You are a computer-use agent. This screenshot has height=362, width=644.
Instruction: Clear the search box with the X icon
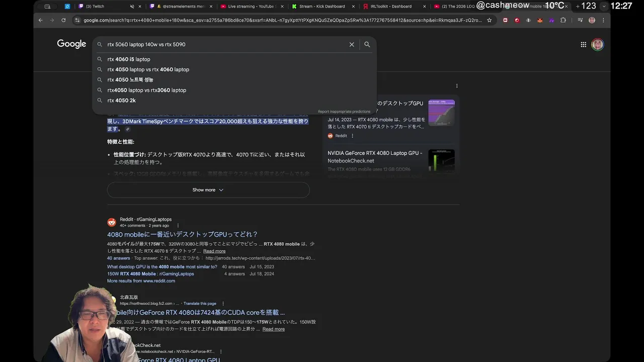coord(352,44)
